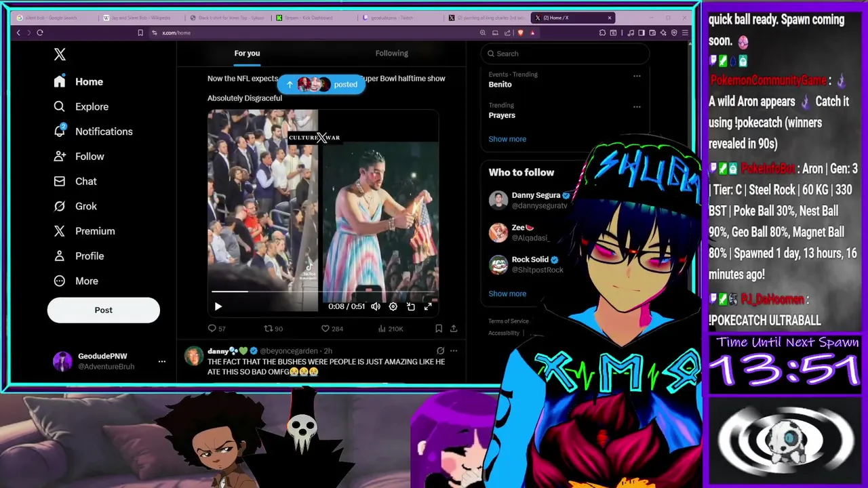This screenshot has height=488, width=868.
Task: Click the X search field
Action: (x=565, y=54)
